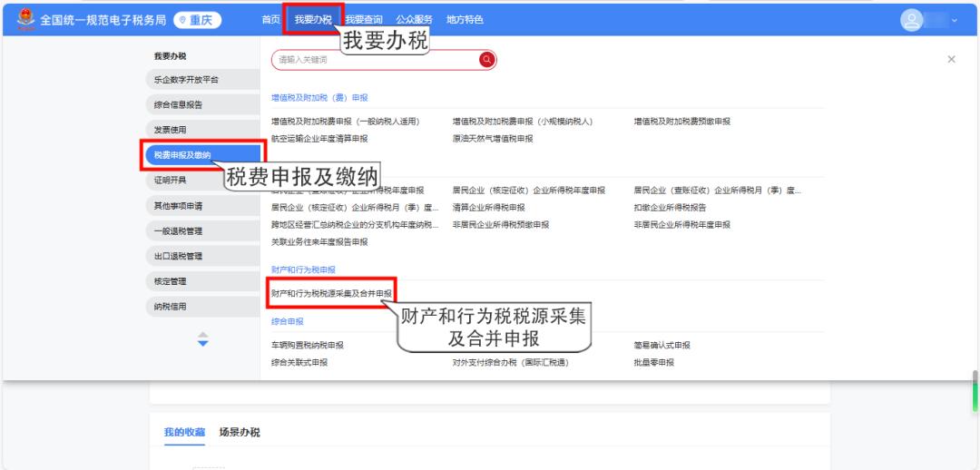Open 增值税及附加税费预缴申报
980x470 pixels.
coord(681,122)
